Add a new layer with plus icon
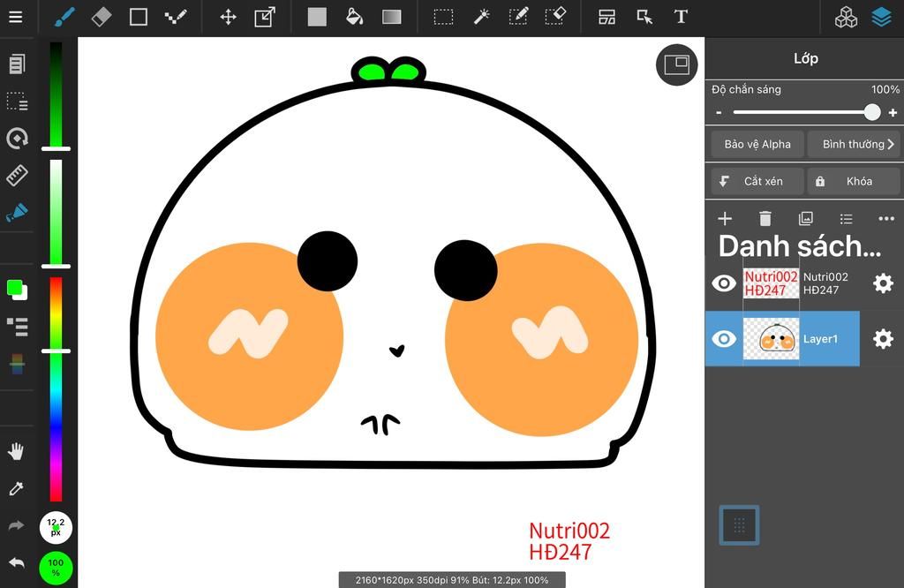The image size is (904, 588). point(725,218)
